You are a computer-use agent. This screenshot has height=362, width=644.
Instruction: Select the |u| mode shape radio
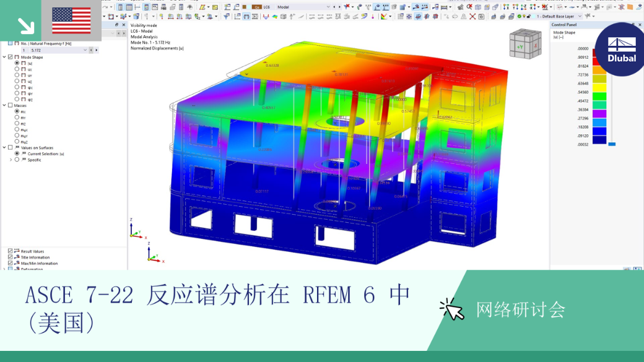(17, 63)
